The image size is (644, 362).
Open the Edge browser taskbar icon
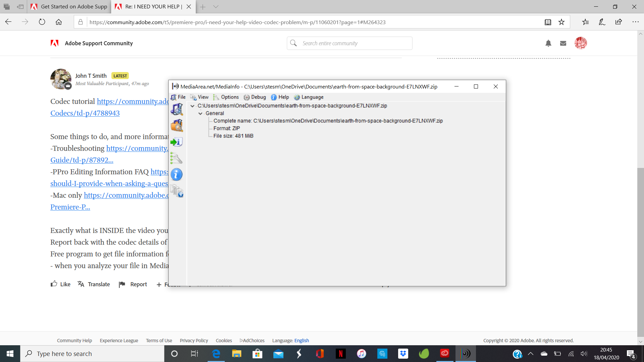[216, 354]
